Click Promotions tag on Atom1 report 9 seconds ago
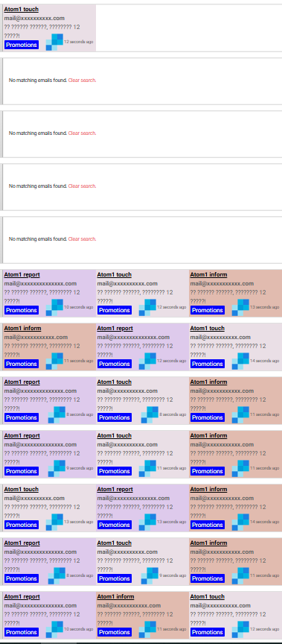 pos(22,471)
